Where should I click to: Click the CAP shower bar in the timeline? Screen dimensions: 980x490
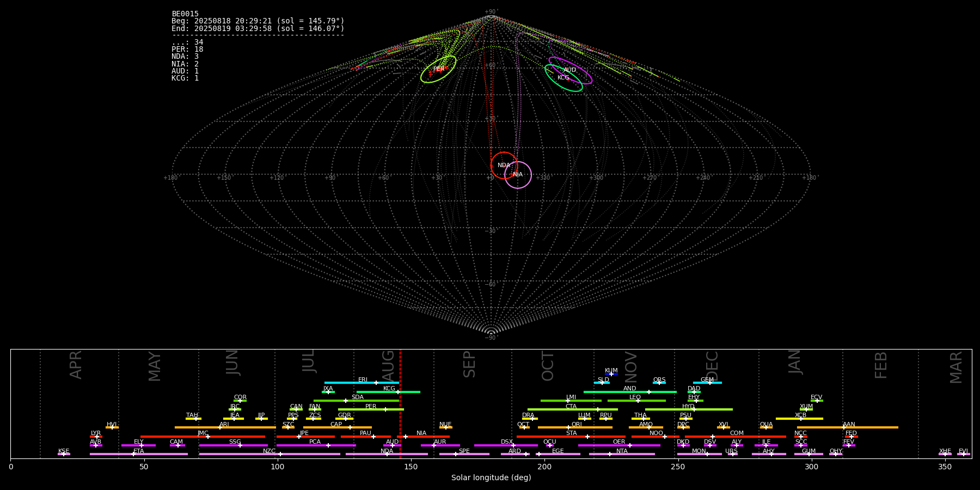[x=338, y=427]
